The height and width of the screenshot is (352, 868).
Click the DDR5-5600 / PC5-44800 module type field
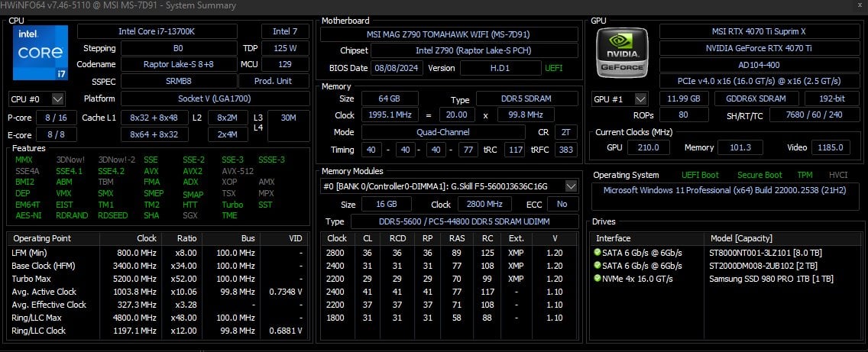[x=464, y=221]
